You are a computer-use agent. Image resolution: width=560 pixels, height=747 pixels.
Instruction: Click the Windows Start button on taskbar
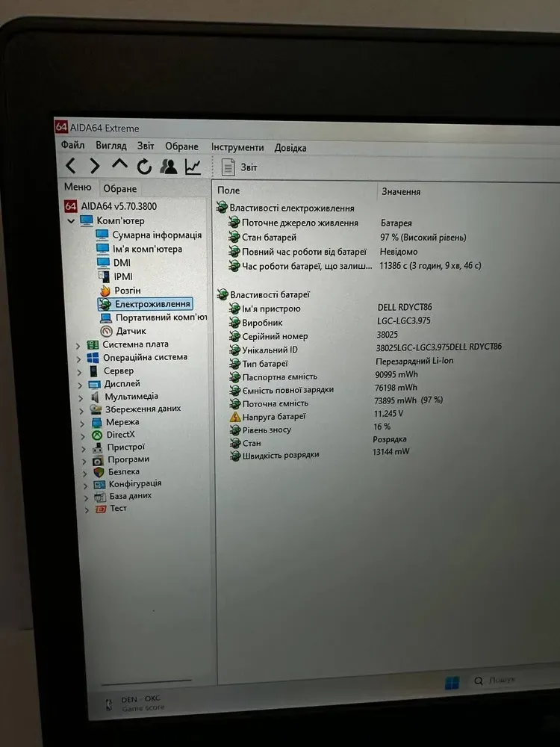coord(452,683)
